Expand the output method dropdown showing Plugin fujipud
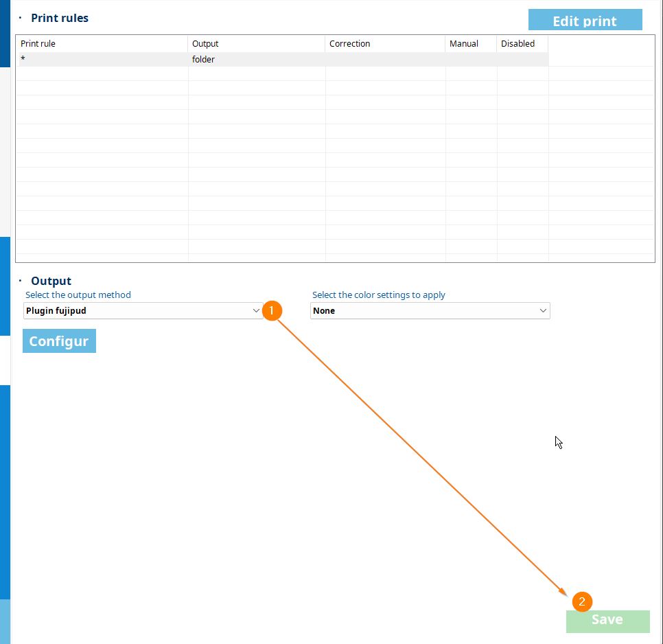663x644 pixels. [x=143, y=311]
